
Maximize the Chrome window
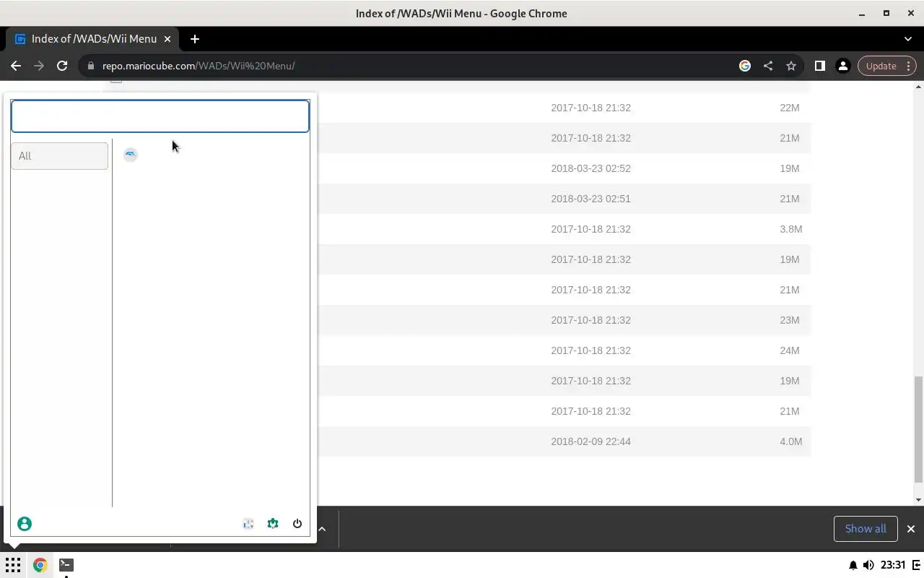click(886, 14)
